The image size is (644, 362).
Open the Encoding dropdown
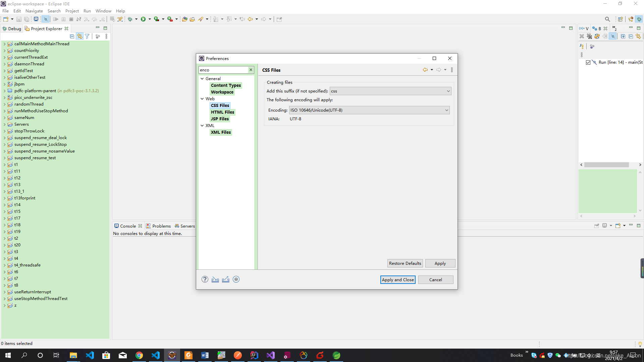click(369, 110)
